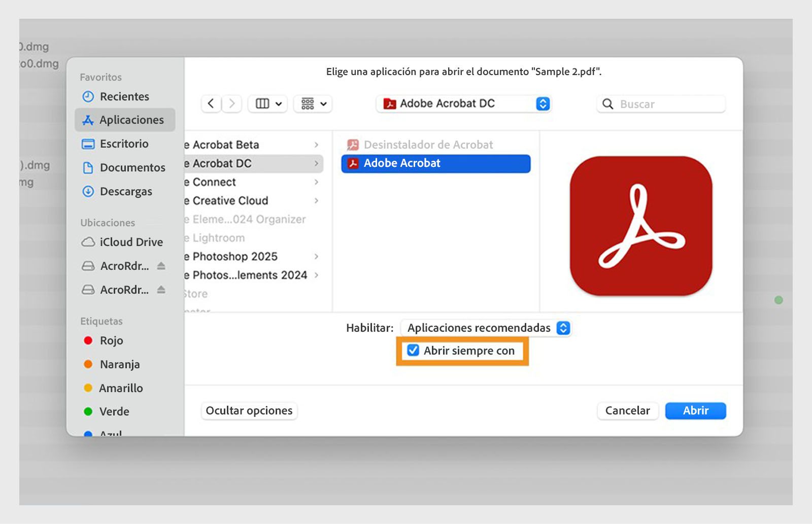Open the Aplicaciones recomendadas dropdown

coord(486,328)
